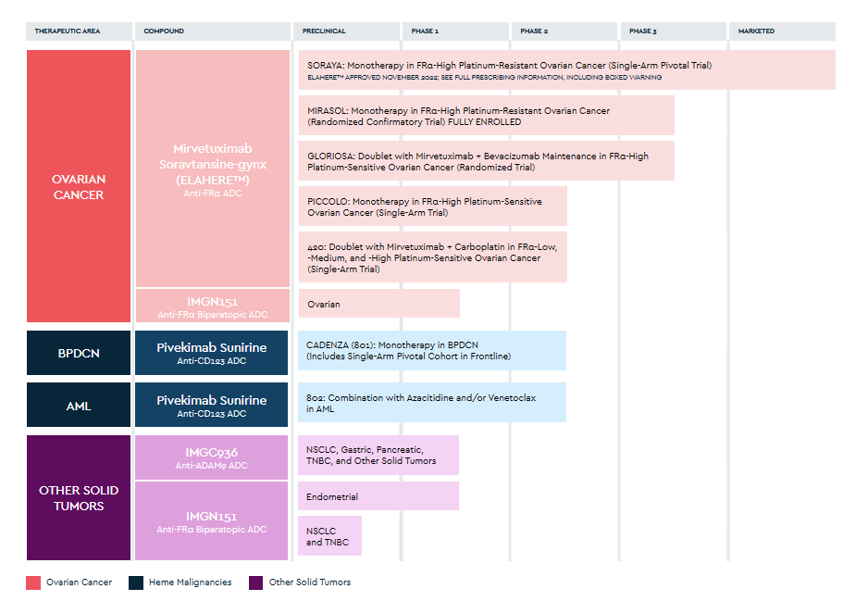Image resolution: width=868 pixels, height=601 pixels.
Task: Click the Other Solid Tumors legend label
Action: [310, 582]
